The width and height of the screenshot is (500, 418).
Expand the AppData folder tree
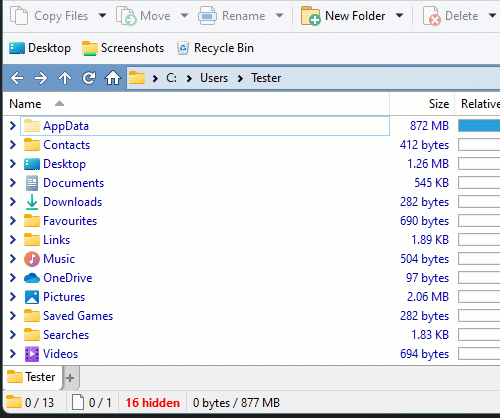click(13, 126)
